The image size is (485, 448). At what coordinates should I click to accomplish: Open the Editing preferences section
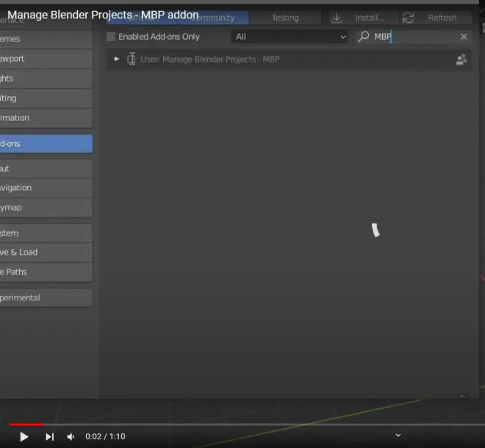tap(46, 98)
